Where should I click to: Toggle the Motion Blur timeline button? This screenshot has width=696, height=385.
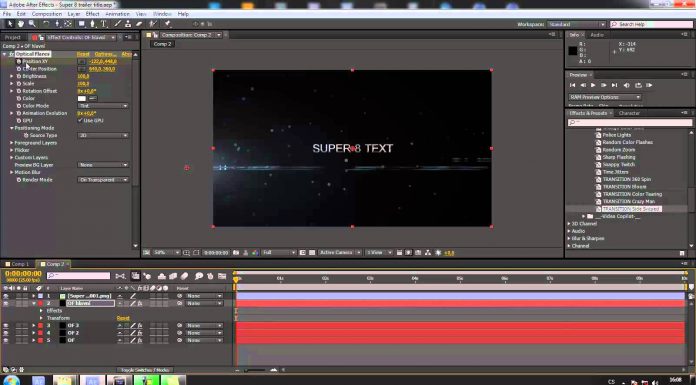[185, 276]
